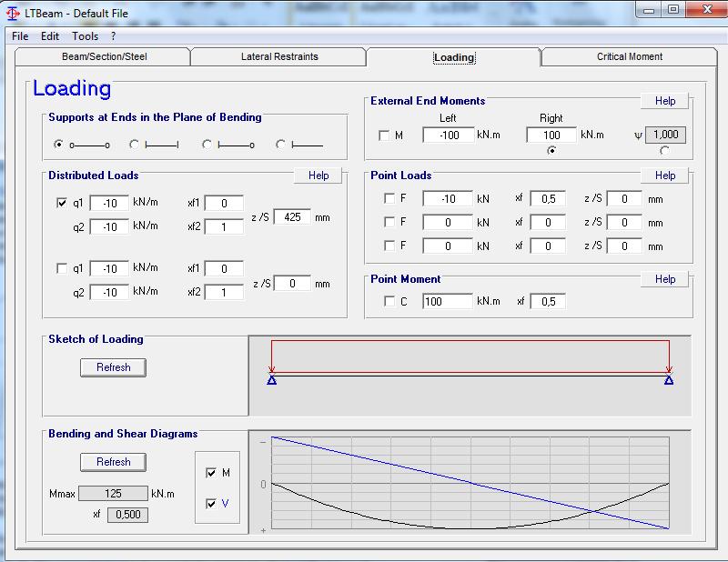Open Help for Point Moment
Screen dimensions: 728x562
(x=665, y=279)
